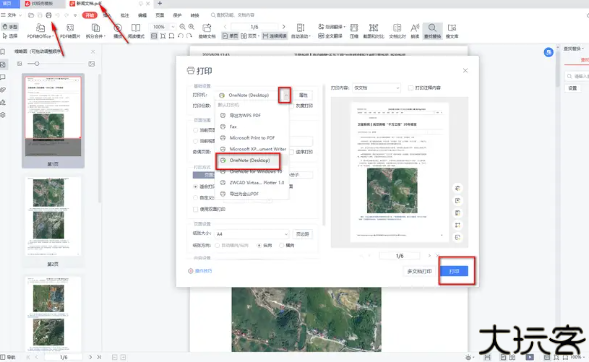The height and width of the screenshot is (362, 589).
Task: Open the PDF to image tool
Action: 70,31
